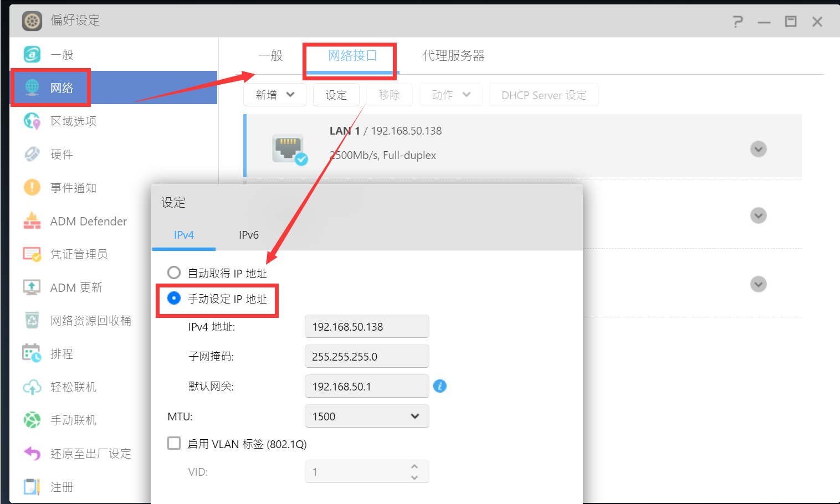
Task: Click the 手动联机 sidebar icon
Action: click(32, 420)
